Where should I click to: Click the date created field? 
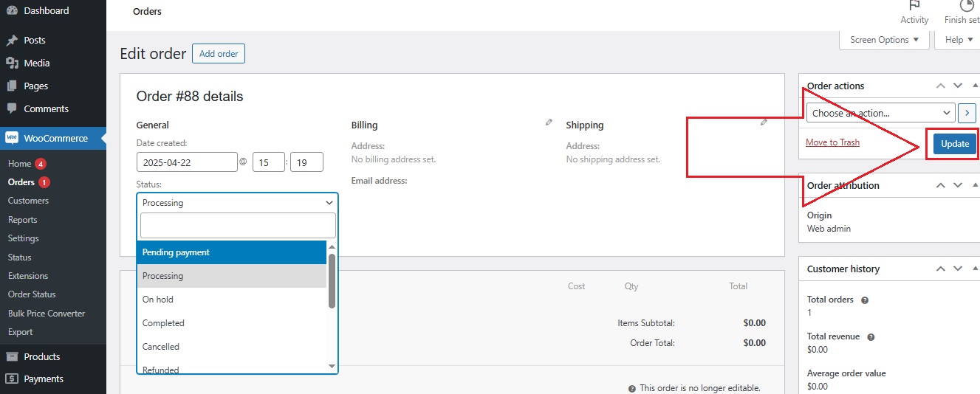point(187,162)
